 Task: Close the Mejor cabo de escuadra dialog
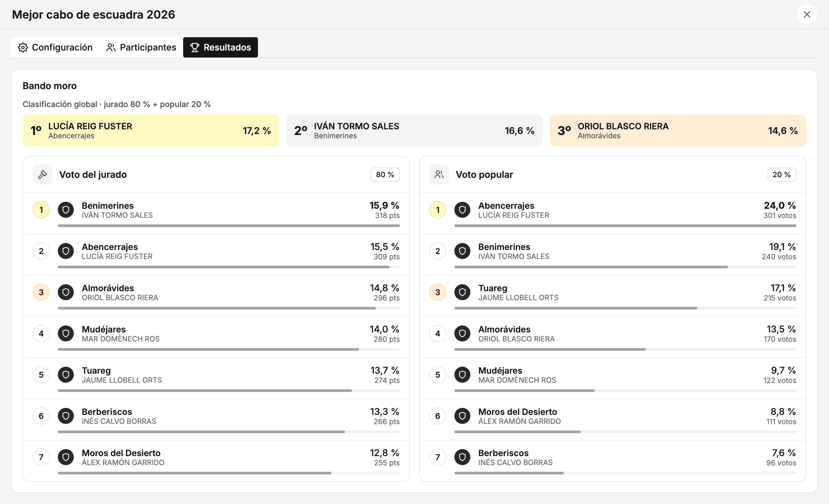coord(806,15)
